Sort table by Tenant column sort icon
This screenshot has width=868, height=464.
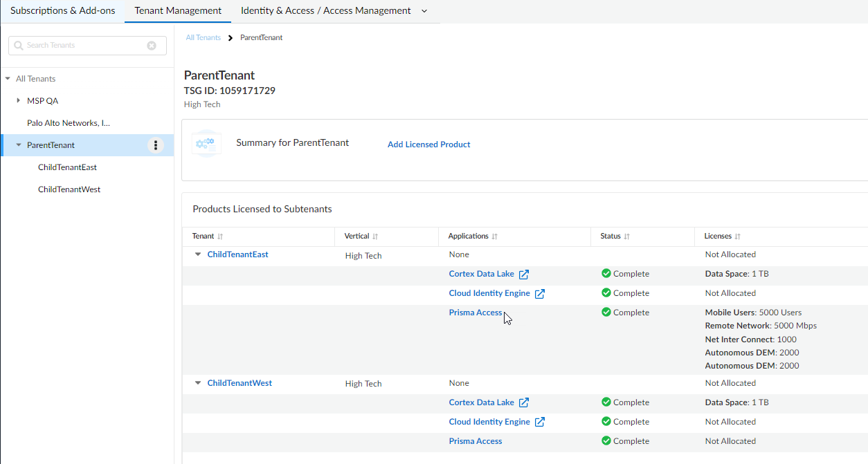click(x=220, y=236)
